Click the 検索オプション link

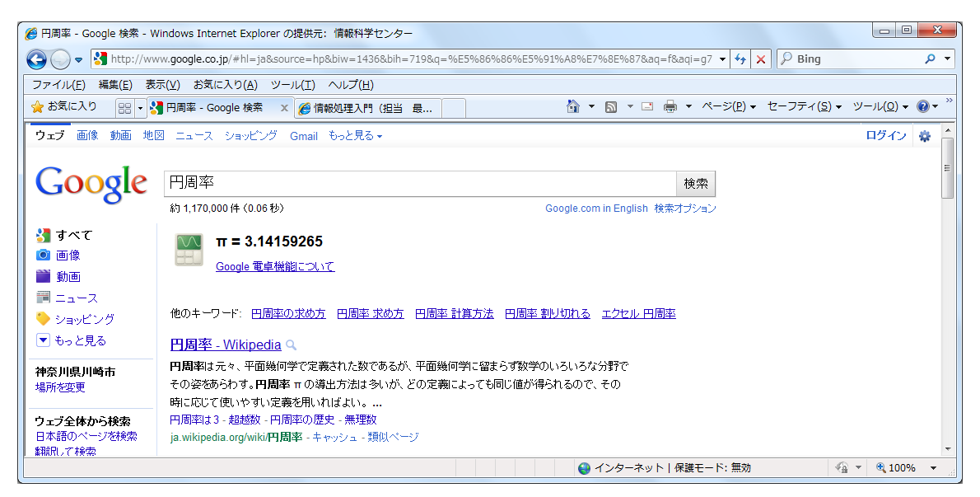[685, 209]
